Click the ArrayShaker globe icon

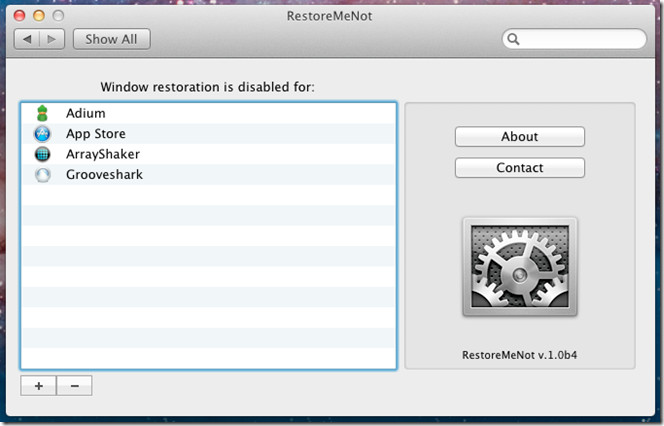coord(42,154)
